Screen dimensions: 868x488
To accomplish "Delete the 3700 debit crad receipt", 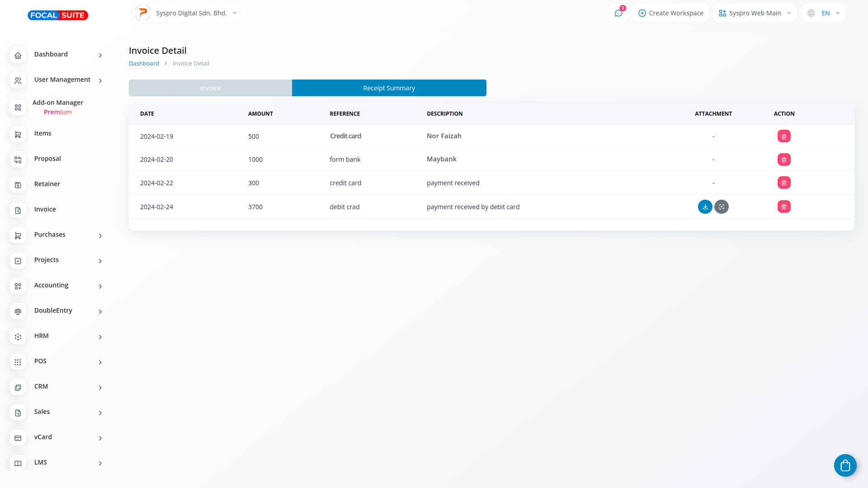I will 784,207.
